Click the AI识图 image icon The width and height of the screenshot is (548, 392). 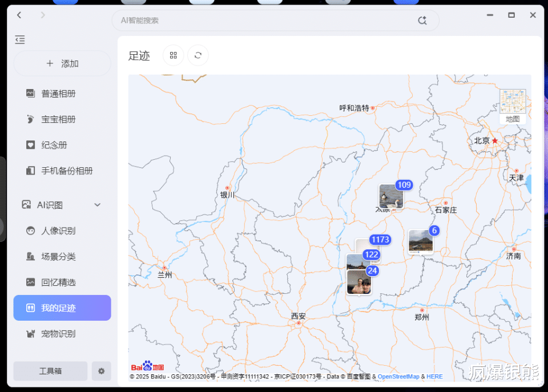[26, 204]
